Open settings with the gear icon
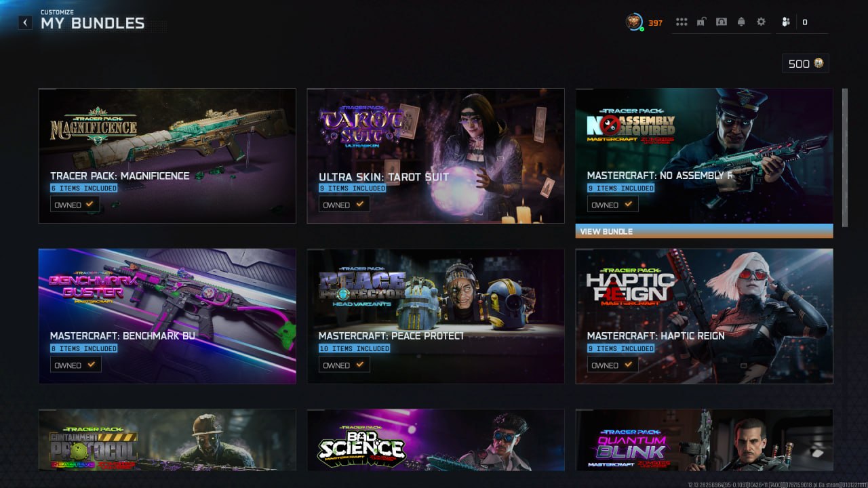Viewport: 868px width, 488px height. pos(761,22)
